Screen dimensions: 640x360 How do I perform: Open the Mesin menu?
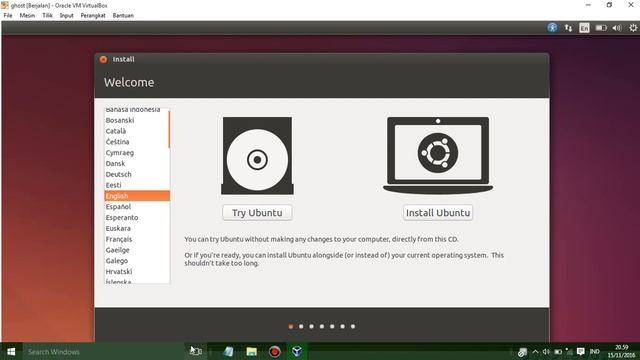click(x=27, y=16)
